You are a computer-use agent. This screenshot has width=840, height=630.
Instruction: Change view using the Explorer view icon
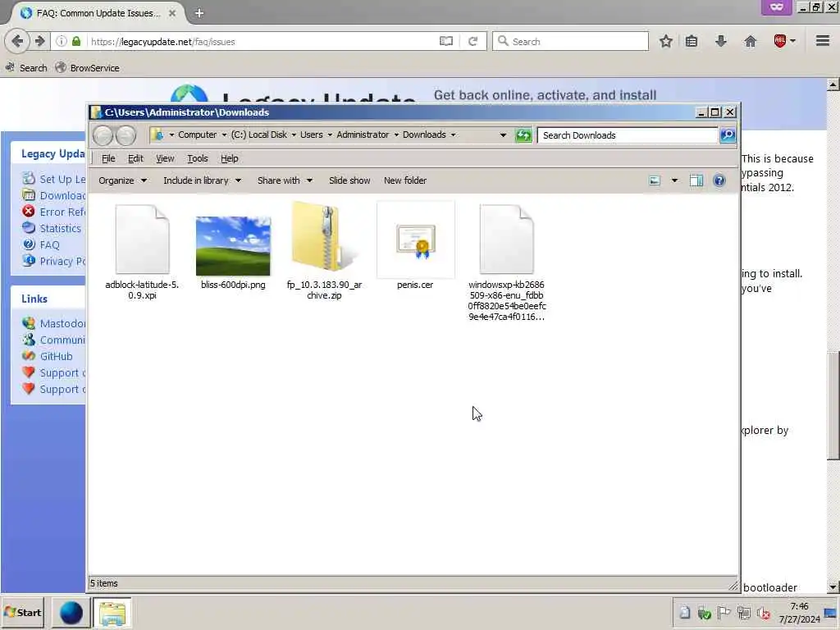655,180
